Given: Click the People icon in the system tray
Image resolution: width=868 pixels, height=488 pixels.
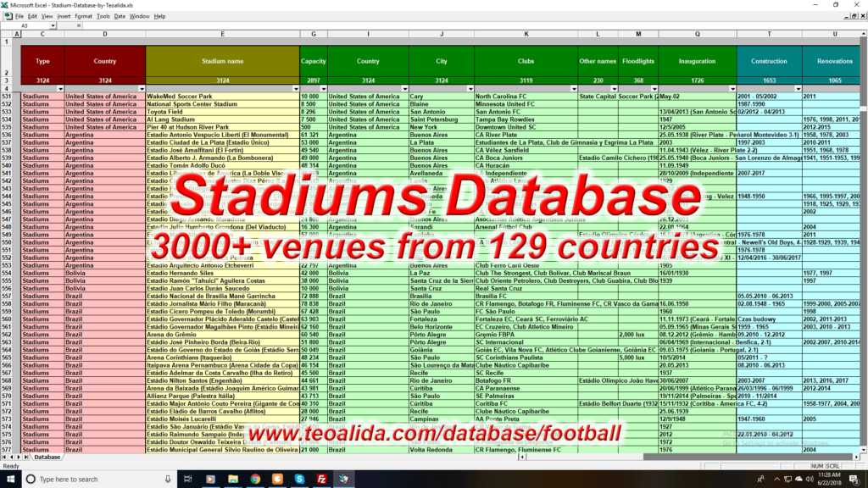Looking at the screenshot, I should pos(761,479).
